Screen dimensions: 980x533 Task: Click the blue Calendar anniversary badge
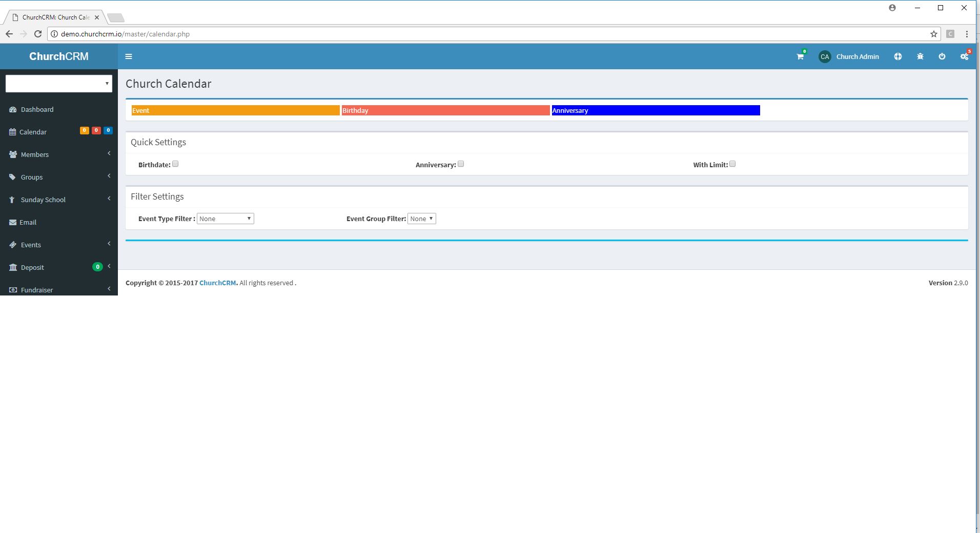point(108,130)
